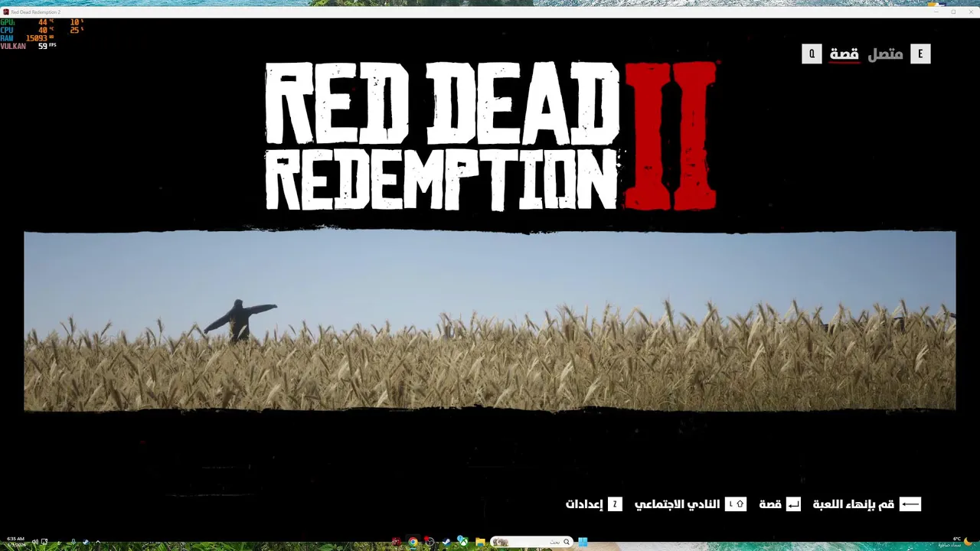Focus the taskbar search box
This screenshot has height=551, width=980.
531,542
